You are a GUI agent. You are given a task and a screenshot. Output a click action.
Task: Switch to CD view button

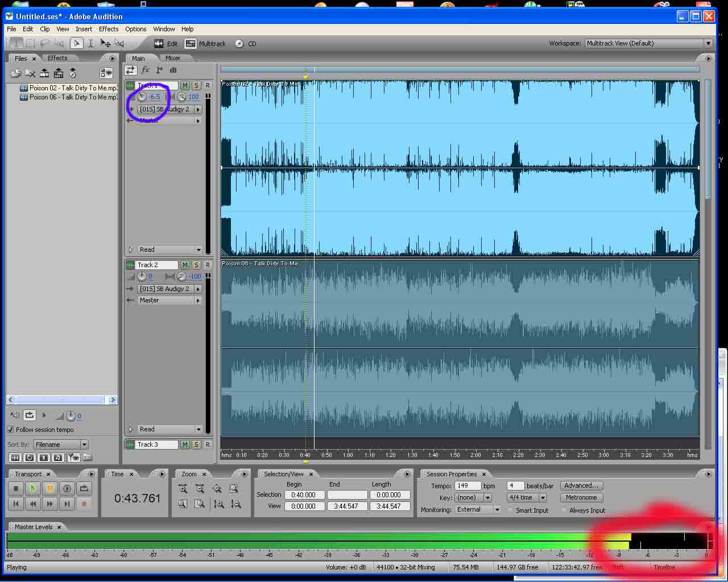click(246, 44)
